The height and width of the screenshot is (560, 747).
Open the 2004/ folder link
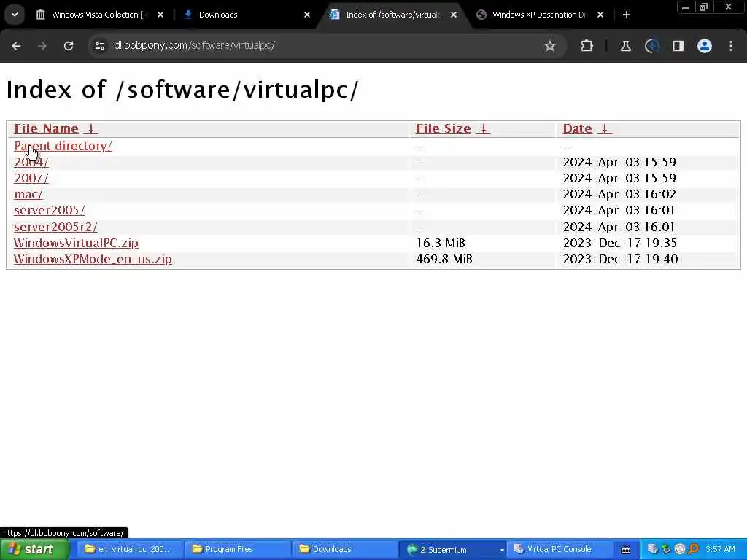click(x=31, y=163)
